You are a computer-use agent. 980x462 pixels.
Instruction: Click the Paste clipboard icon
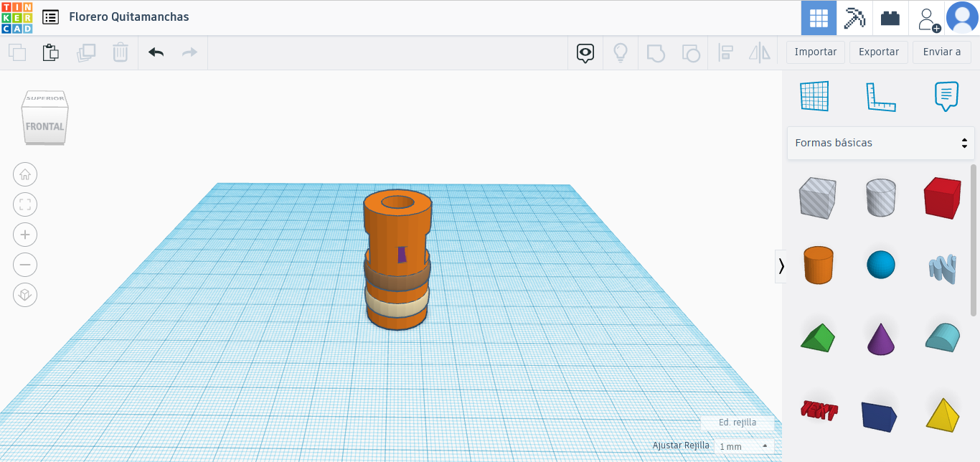coord(51,52)
